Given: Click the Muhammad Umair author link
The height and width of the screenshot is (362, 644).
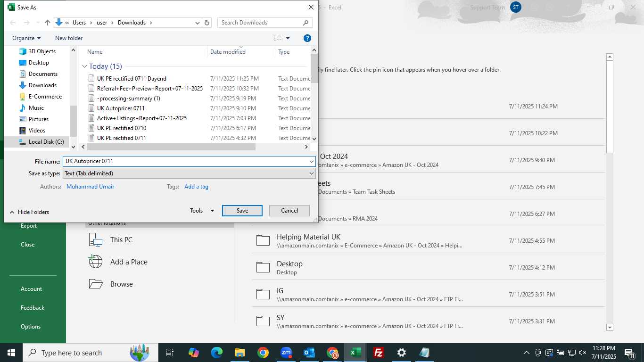Looking at the screenshot, I should coord(91,187).
